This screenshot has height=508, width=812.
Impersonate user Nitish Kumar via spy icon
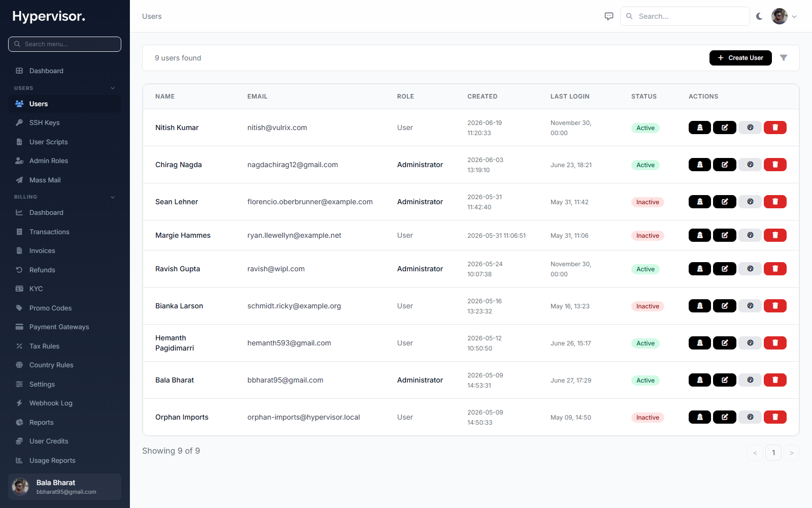[700, 128]
